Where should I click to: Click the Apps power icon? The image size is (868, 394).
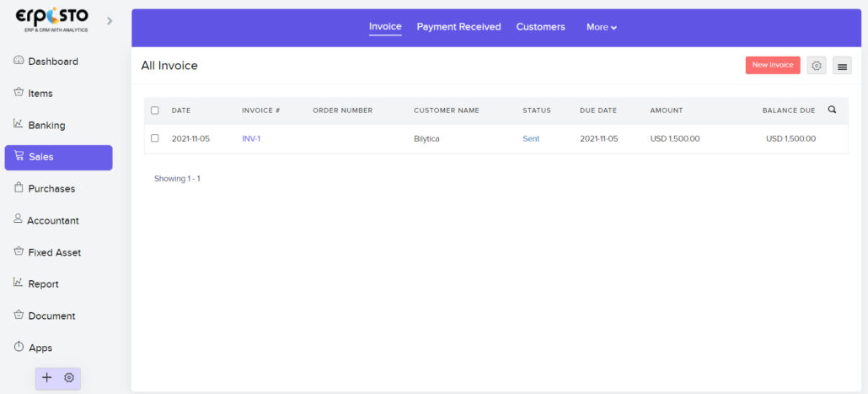click(x=19, y=347)
